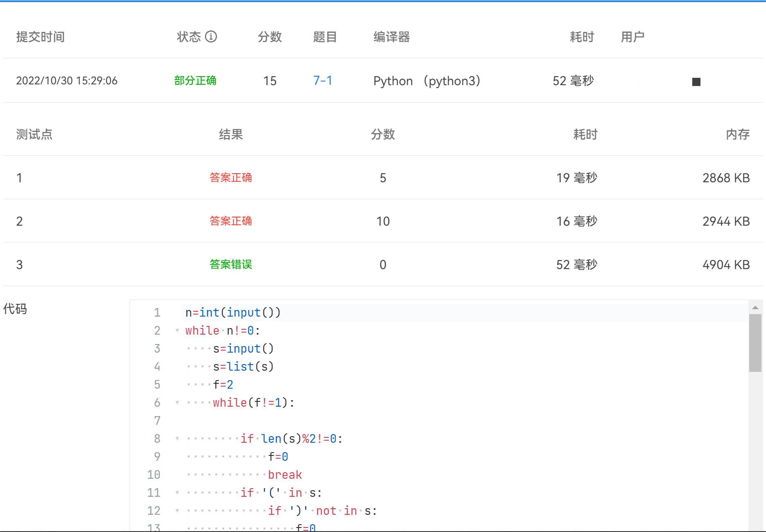Click code line 1 n=int(input())
Viewport: 766px width, 532px height.
[x=233, y=312]
